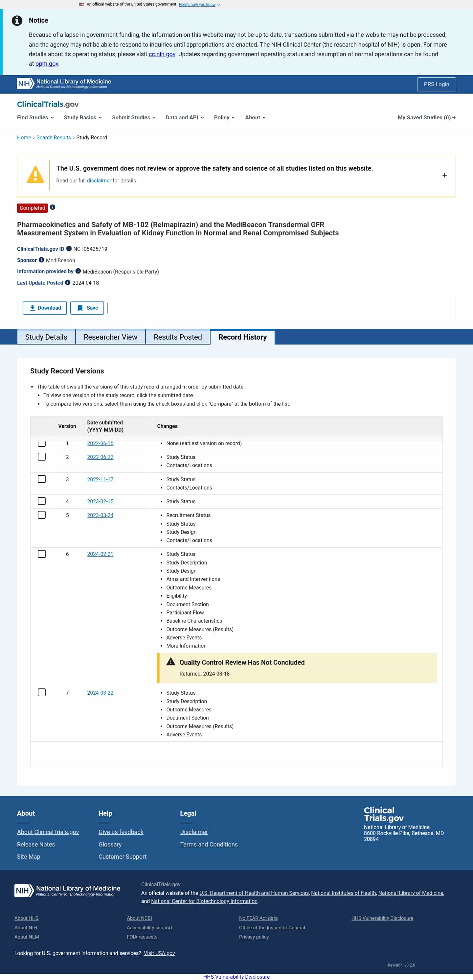Check the box for version 2
This screenshot has height=980, width=473.
[42, 457]
